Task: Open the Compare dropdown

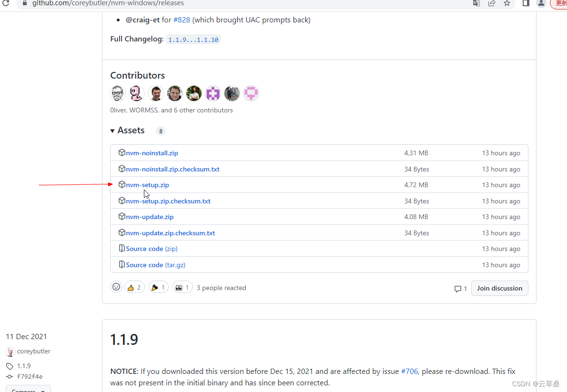Action: [28, 390]
